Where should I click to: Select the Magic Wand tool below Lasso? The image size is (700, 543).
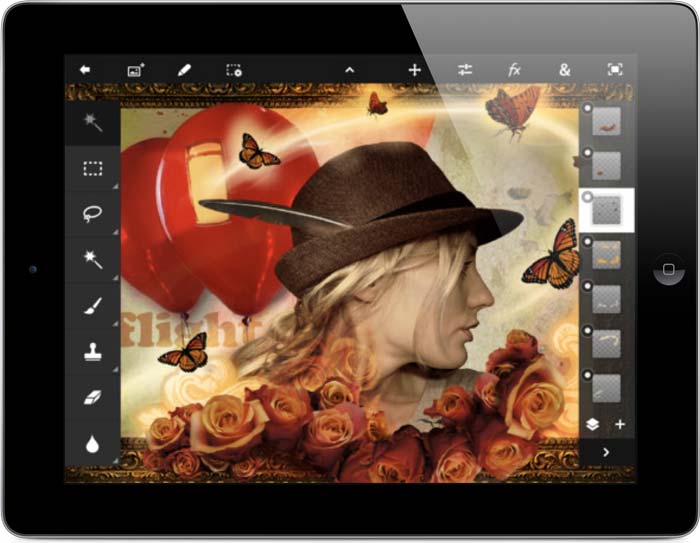(93, 259)
